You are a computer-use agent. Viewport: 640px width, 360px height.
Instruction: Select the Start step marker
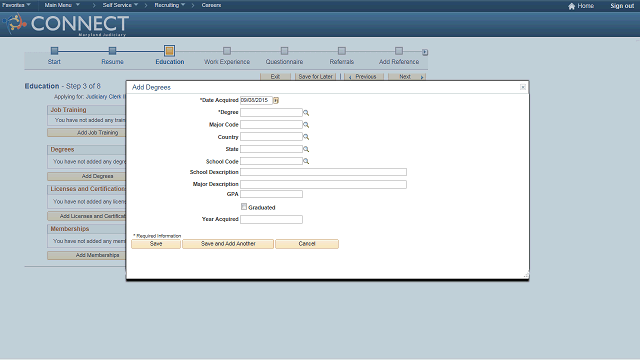click(54, 51)
